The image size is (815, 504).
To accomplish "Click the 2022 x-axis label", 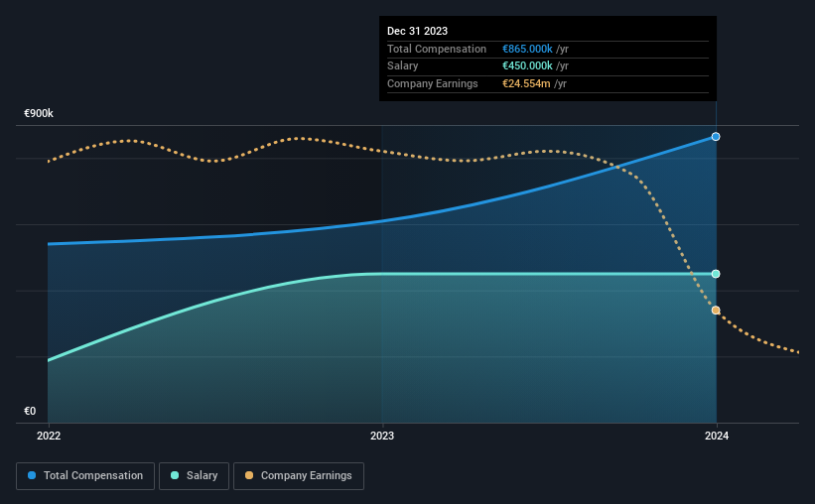I will coord(49,436).
